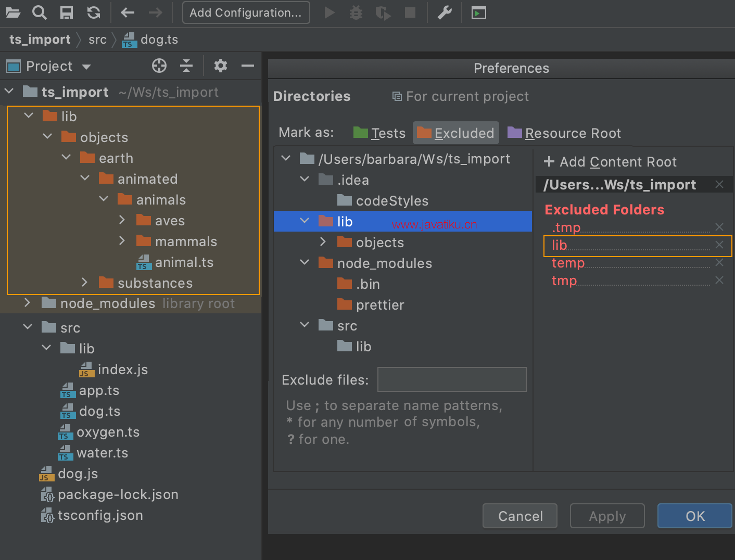This screenshot has width=735, height=560.
Task: Click the Collapse All icon in Project panel
Action: tap(186, 66)
